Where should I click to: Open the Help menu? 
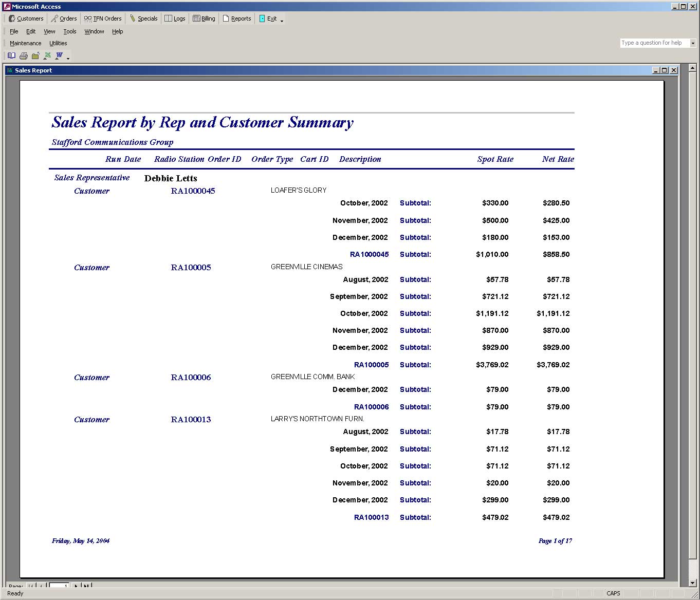pos(118,31)
